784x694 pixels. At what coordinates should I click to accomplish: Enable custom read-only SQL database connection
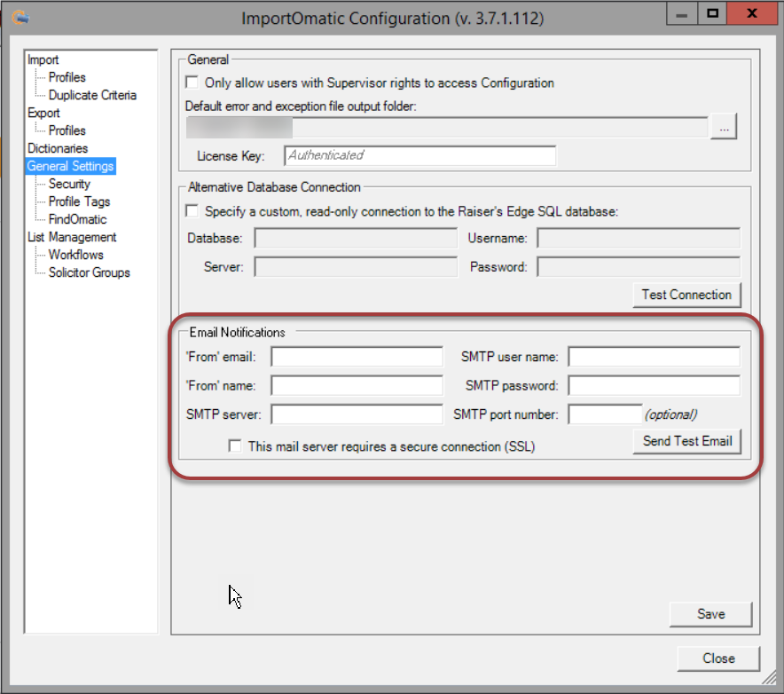click(x=190, y=211)
